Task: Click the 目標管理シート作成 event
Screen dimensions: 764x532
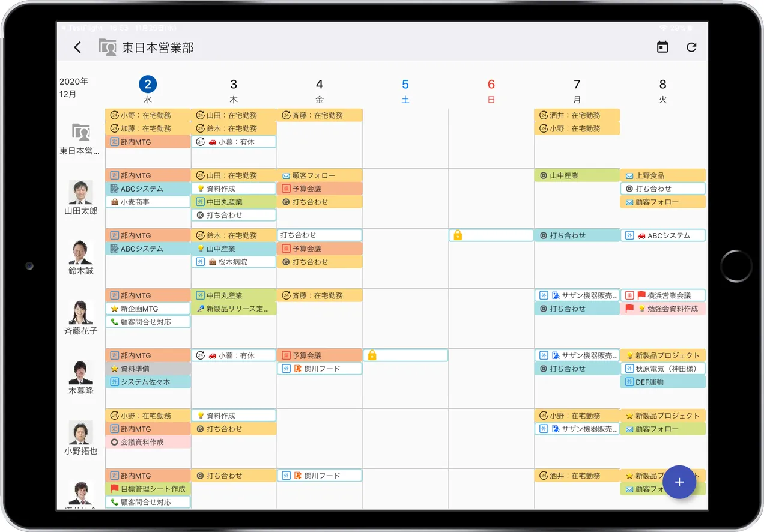Action: pos(148,489)
